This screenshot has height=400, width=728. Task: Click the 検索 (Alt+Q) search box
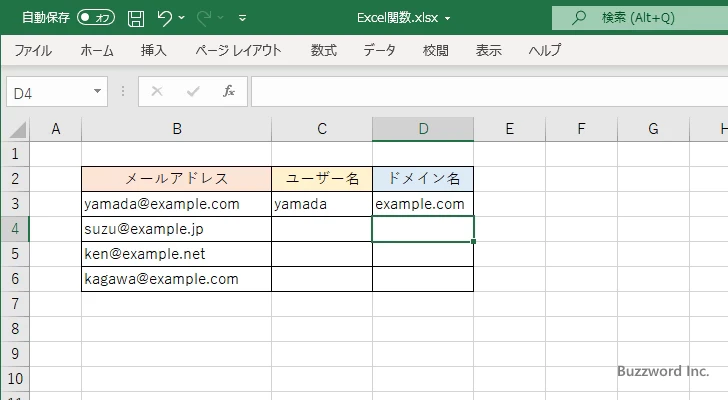click(640, 18)
